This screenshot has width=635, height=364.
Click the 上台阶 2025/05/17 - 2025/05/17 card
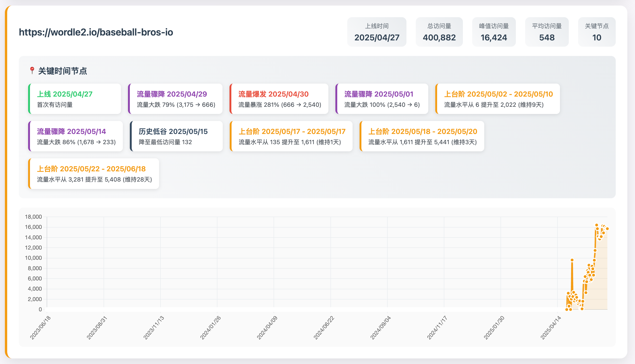click(291, 136)
